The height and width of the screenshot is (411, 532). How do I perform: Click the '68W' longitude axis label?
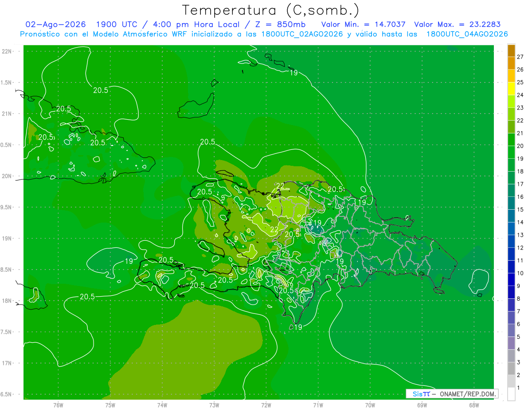473,405
